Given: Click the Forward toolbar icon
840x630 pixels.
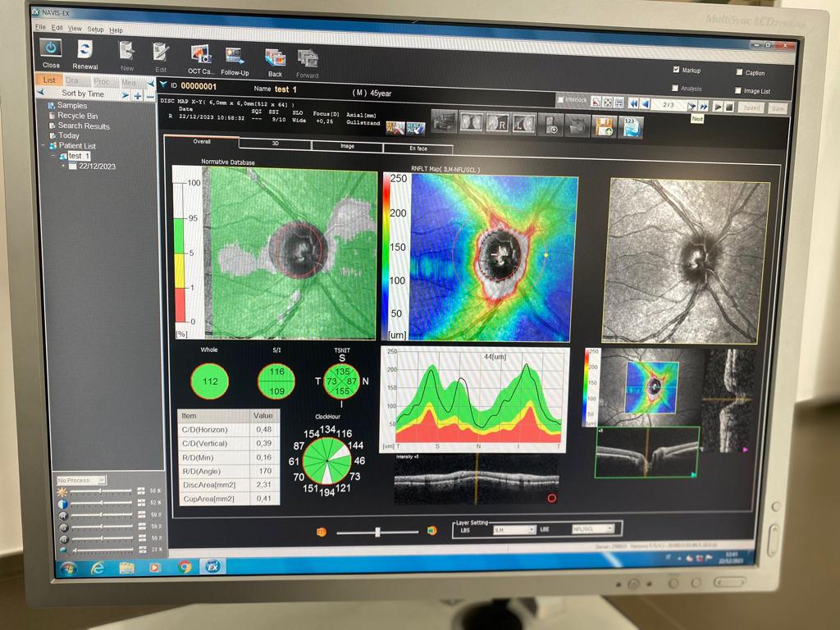Looking at the screenshot, I should [x=308, y=59].
